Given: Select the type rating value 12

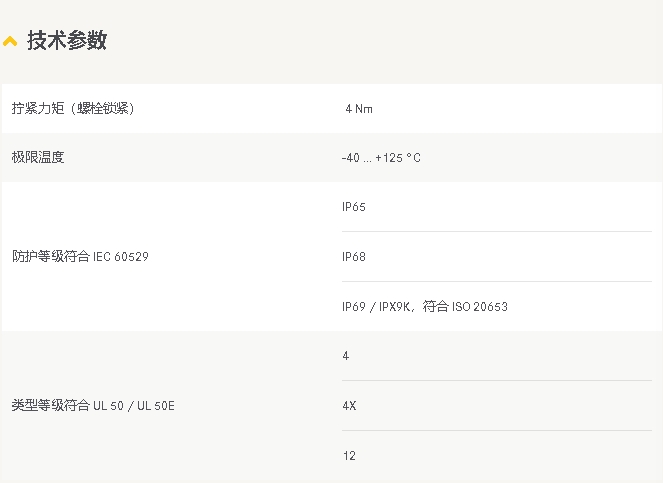Looking at the screenshot, I should (x=349, y=456).
